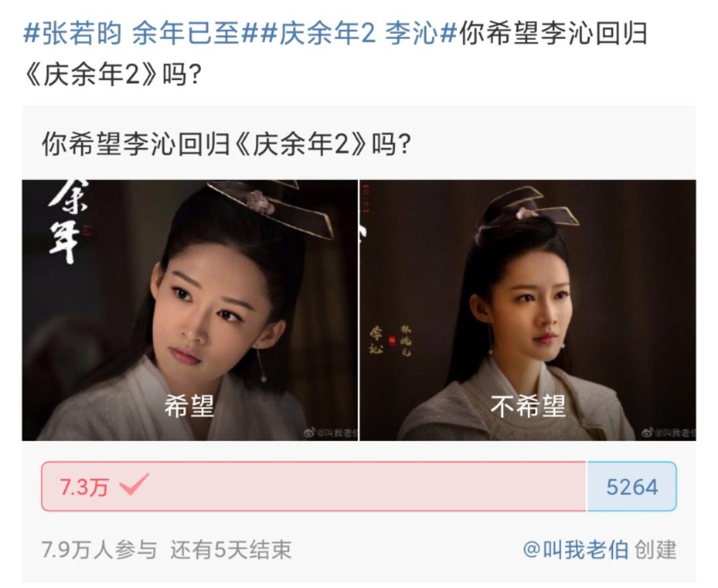Click the 希望 caption on left photo
The width and height of the screenshot is (718, 588).
[189, 407]
